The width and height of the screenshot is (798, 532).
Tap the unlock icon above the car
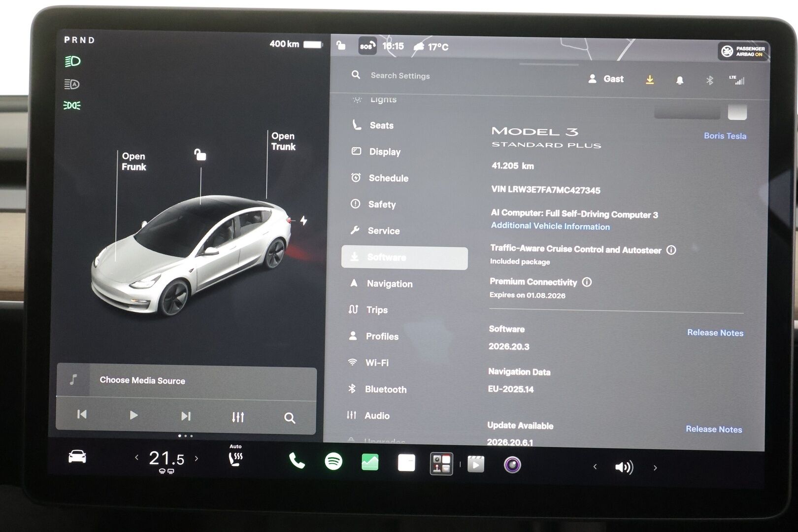[200, 155]
